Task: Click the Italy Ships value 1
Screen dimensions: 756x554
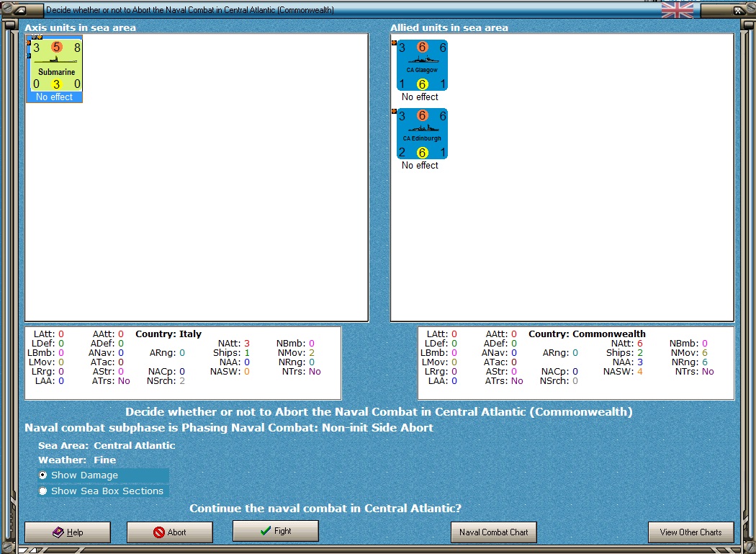Action: [247, 353]
